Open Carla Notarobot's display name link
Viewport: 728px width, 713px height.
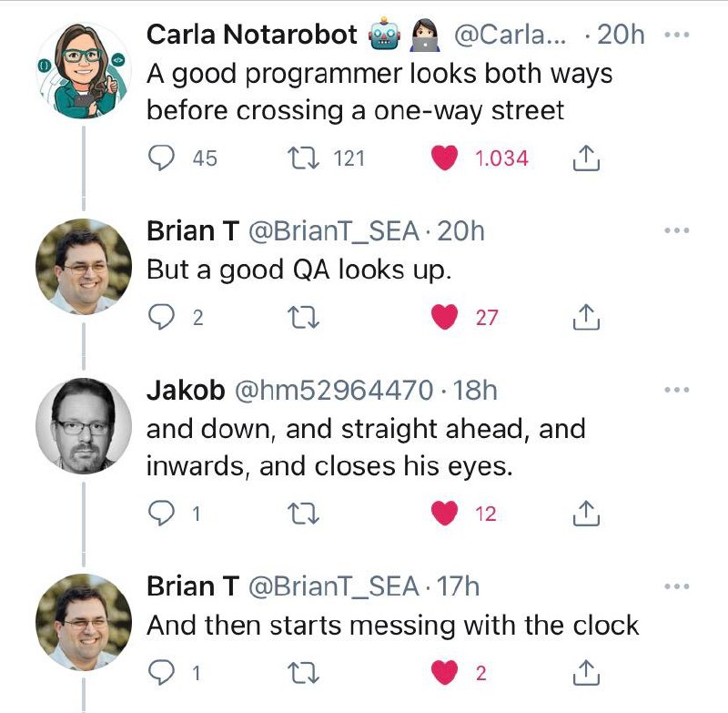(x=252, y=35)
